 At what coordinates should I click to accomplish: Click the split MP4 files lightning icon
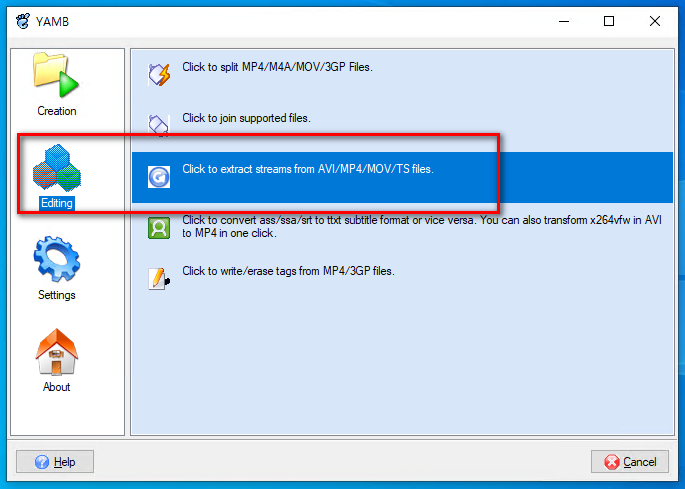click(x=159, y=74)
